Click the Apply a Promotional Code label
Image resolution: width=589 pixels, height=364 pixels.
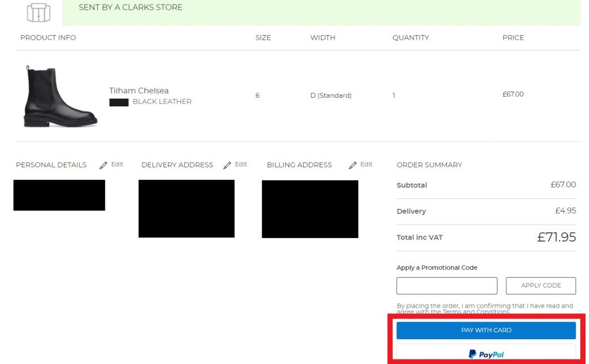click(x=437, y=267)
